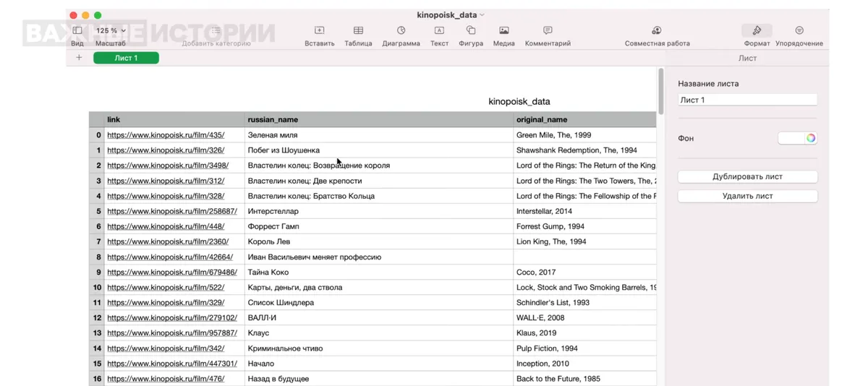Select the cell Властелин колец: Две крепости

pyautogui.click(x=379, y=181)
